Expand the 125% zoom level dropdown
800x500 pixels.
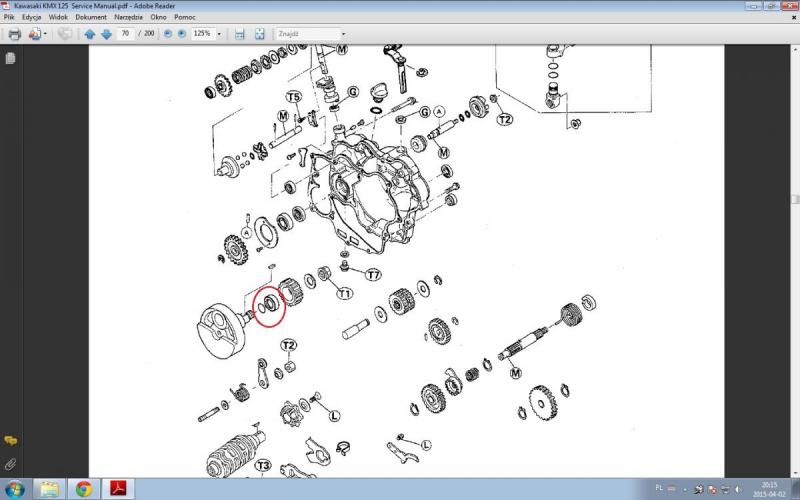click(219, 34)
